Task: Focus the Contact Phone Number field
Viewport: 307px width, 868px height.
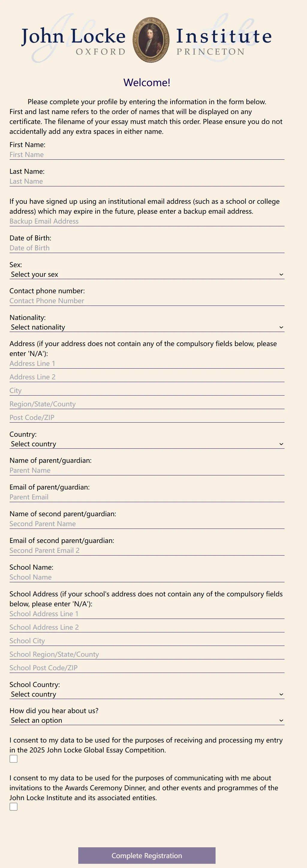Action: (x=147, y=300)
